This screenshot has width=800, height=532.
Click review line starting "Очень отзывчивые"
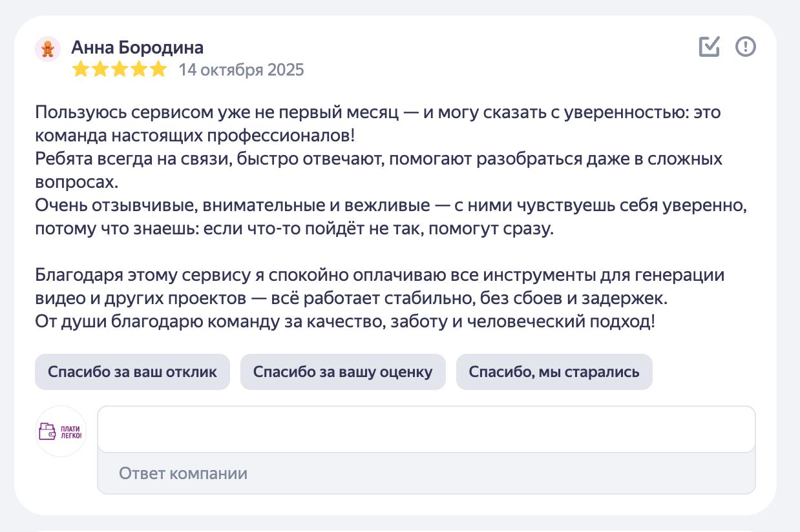(x=390, y=206)
